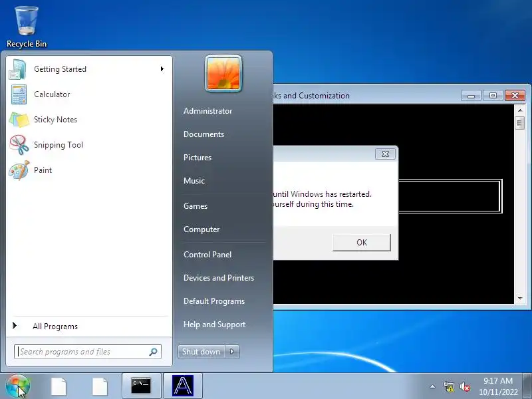Screen dimensions: 532x399
Task: Launch Paint from the Start menu
Action: (89, 170)
